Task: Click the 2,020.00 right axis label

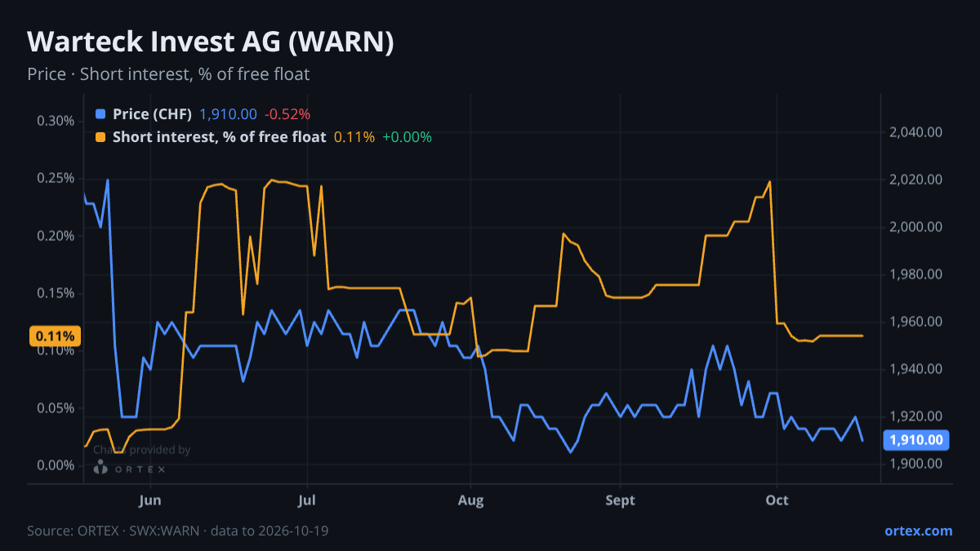Action: pos(917,180)
